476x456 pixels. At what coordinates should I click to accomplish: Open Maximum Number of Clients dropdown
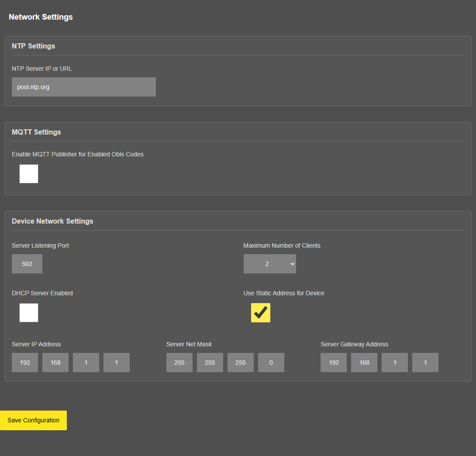pos(269,264)
